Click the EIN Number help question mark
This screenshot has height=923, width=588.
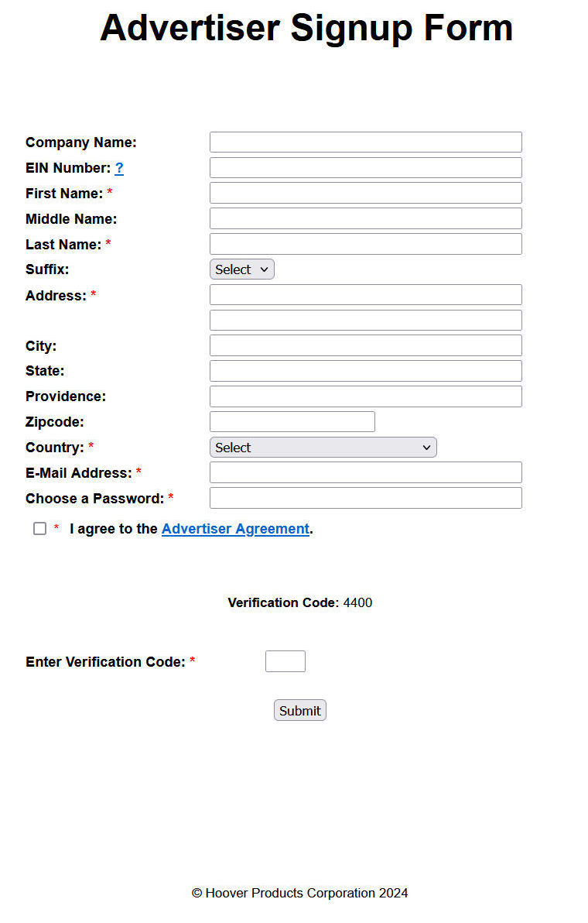click(x=119, y=168)
